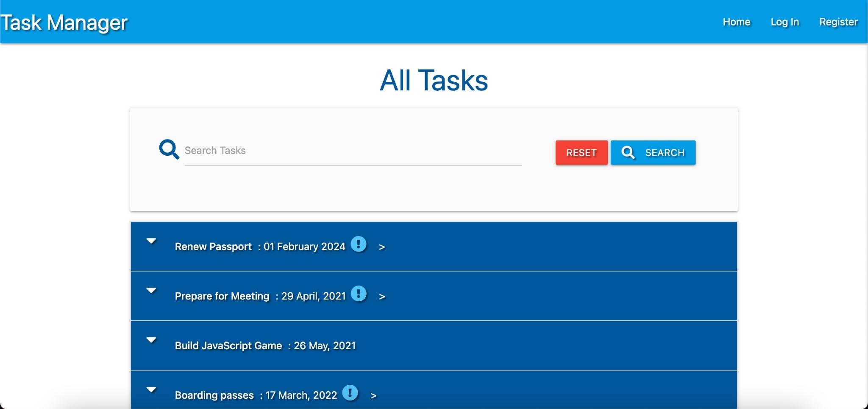Click the red RESET button
The height and width of the screenshot is (409, 868).
tap(581, 153)
